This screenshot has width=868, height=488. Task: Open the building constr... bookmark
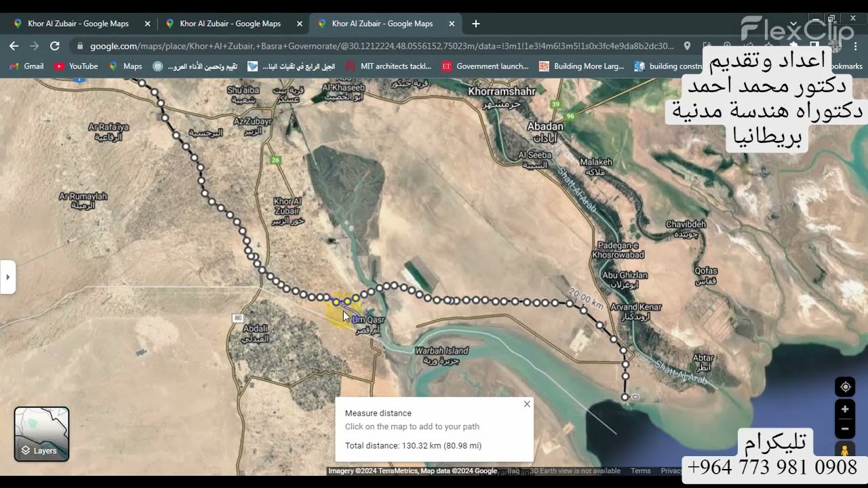click(669, 66)
